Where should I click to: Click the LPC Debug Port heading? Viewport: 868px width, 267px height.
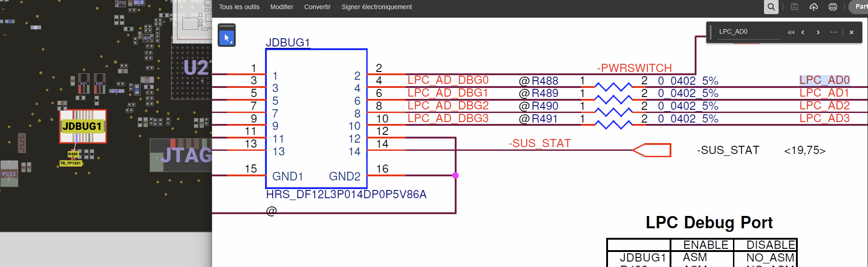pos(709,223)
